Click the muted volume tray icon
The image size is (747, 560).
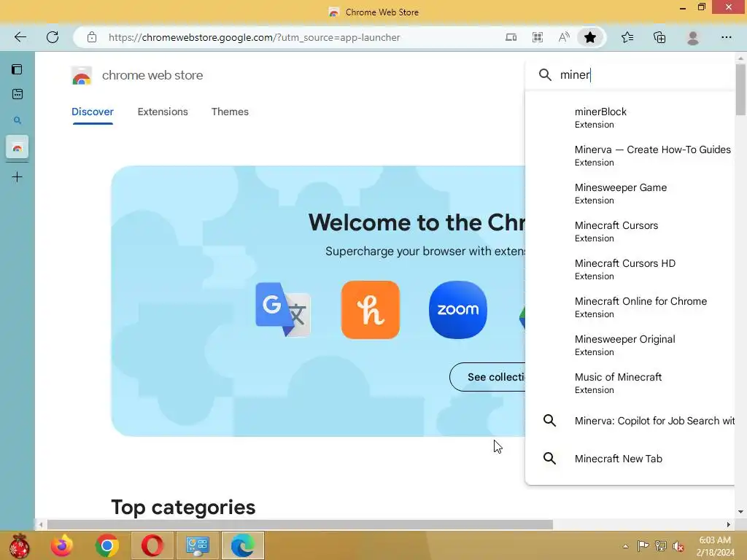pyautogui.click(x=678, y=546)
